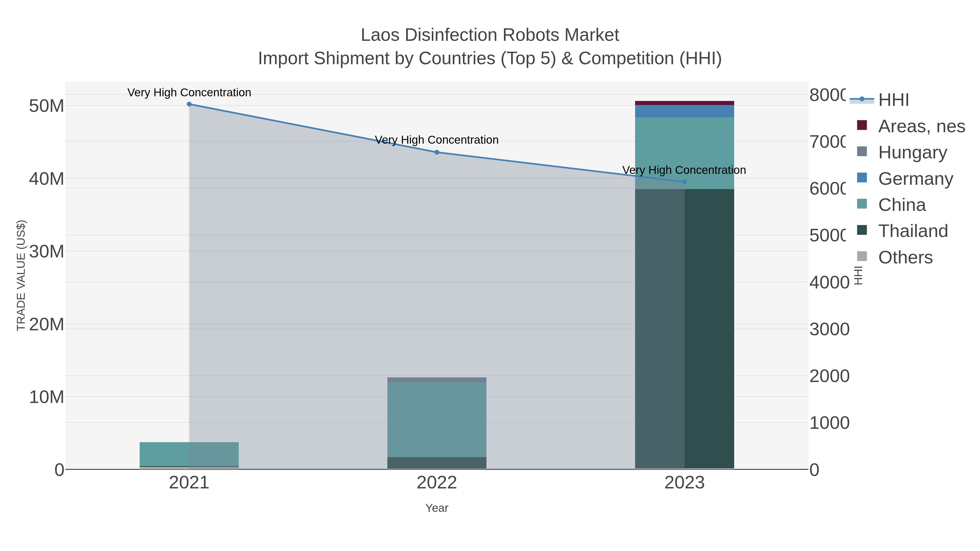Click the 2021 HHI data point marker
This screenshot has height=551, width=980.
(189, 104)
